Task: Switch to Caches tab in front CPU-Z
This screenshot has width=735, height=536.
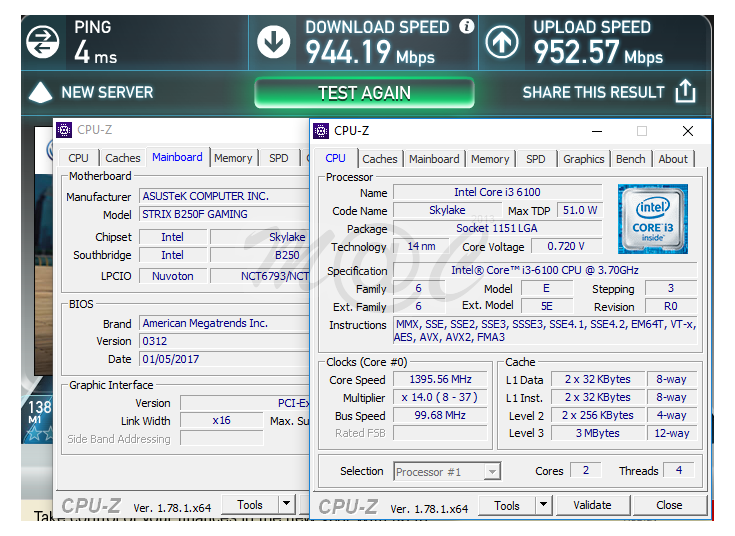Action: [380, 159]
